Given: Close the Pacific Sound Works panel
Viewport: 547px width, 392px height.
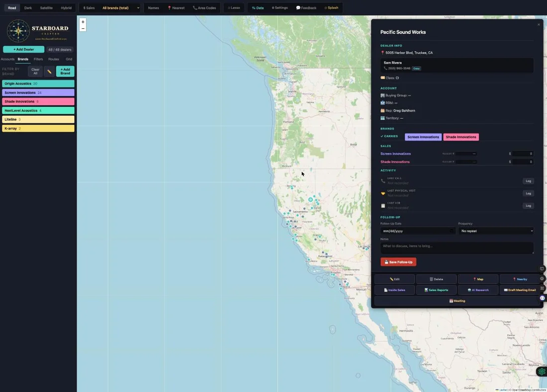Looking at the screenshot, I should [x=539, y=24].
